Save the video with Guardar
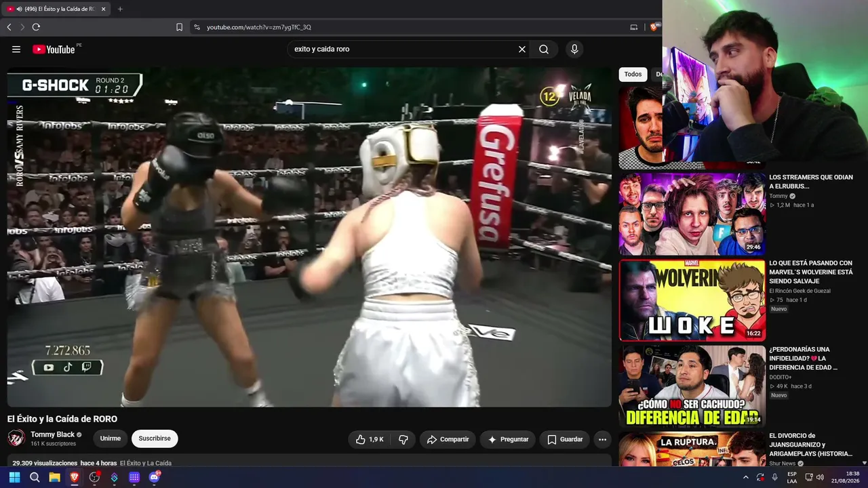868x488 pixels. [565, 439]
